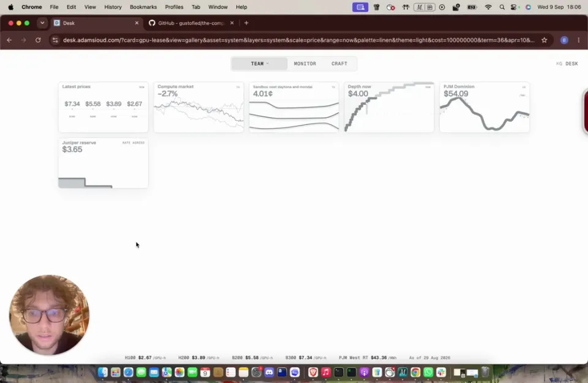The width and height of the screenshot is (588, 383).
Task: Click the $3.89 price value
Action: (x=114, y=104)
